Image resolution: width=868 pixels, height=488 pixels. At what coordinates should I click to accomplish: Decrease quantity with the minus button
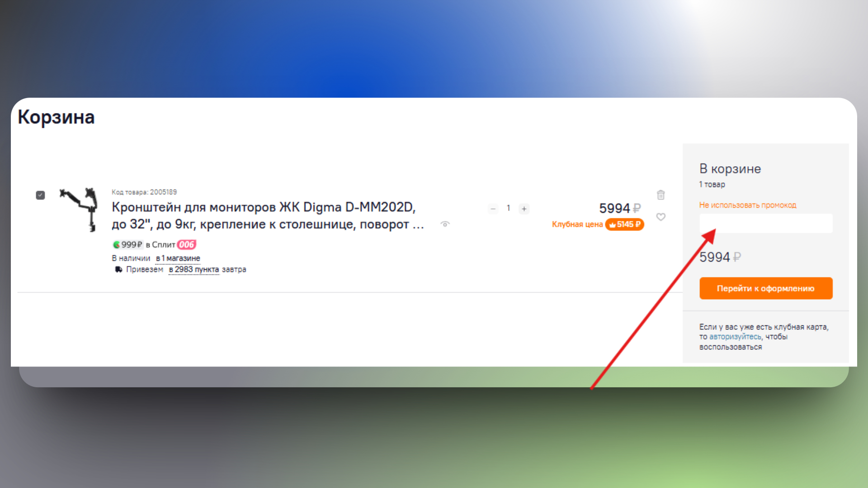pyautogui.click(x=493, y=209)
